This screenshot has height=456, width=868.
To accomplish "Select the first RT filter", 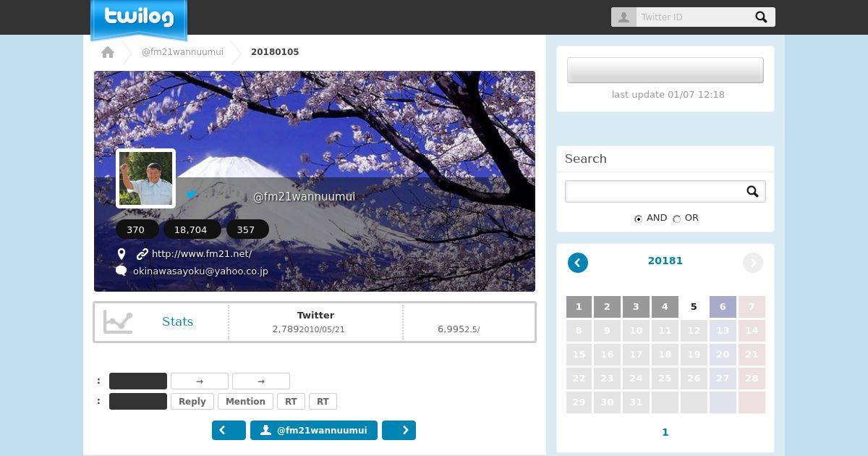I will tap(291, 402).
